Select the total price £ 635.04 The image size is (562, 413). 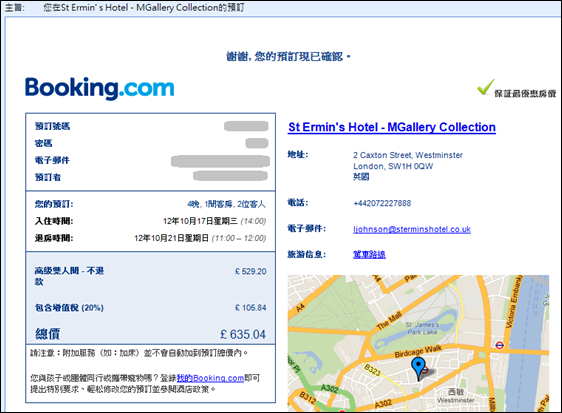(x=243, y=334)
